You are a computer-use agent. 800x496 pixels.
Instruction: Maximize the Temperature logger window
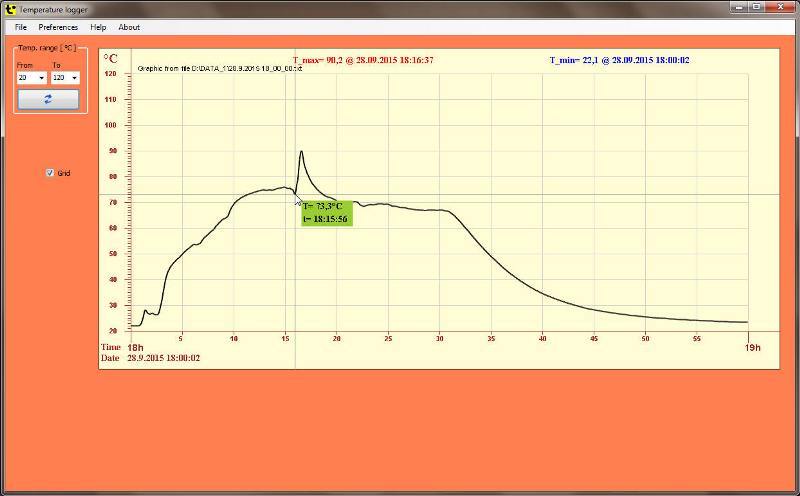(757, 7)
